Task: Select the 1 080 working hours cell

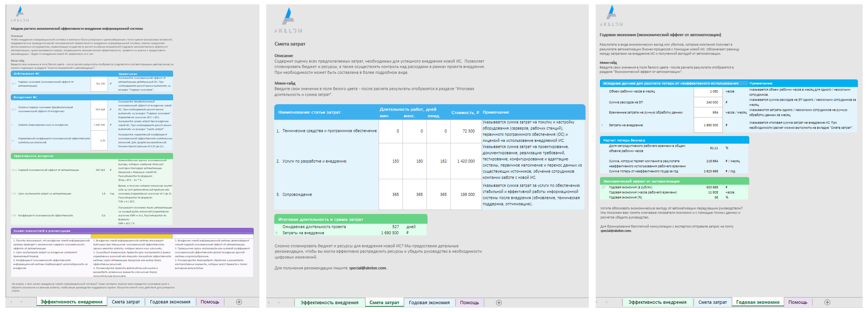Action: [x=708, y=91]
